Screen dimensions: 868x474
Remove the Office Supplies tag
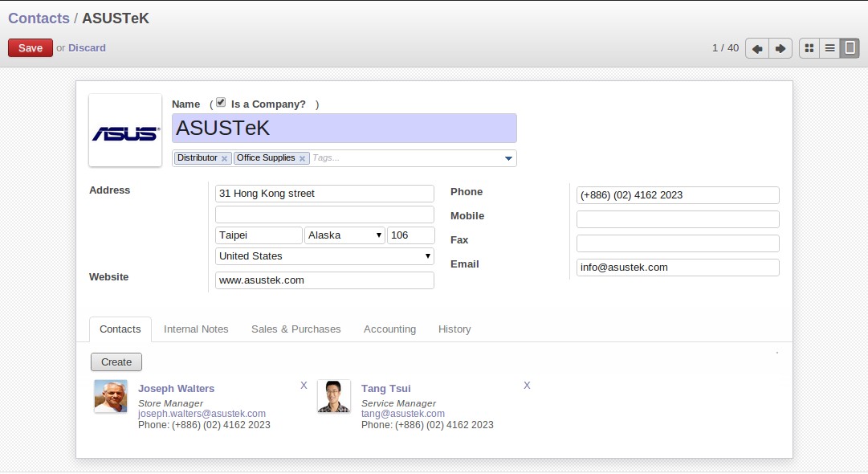[302, 158]
